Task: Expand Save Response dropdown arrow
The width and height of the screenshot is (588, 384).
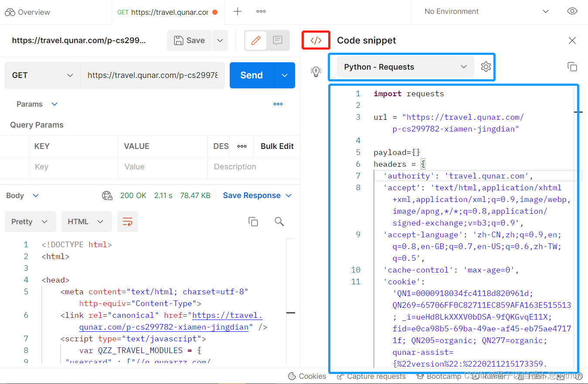Action: click(289, 195)
